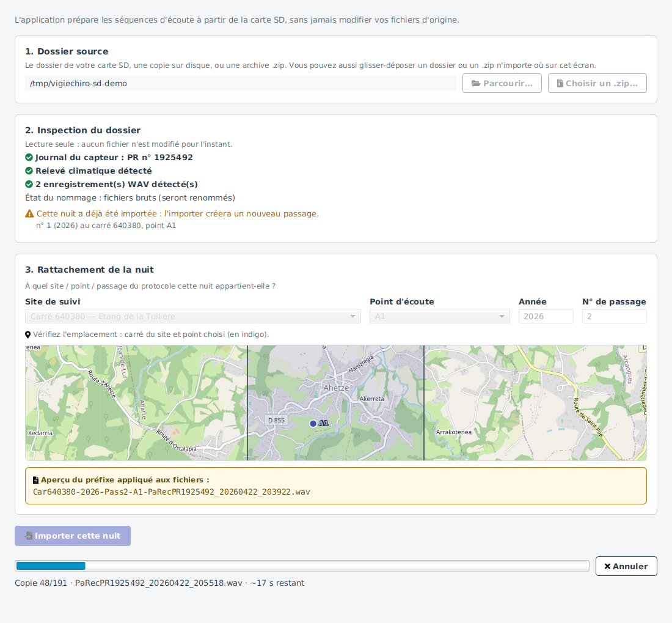
Task: Click the Route d'Ostalapia label on map
Action: [x=176, y=441]
